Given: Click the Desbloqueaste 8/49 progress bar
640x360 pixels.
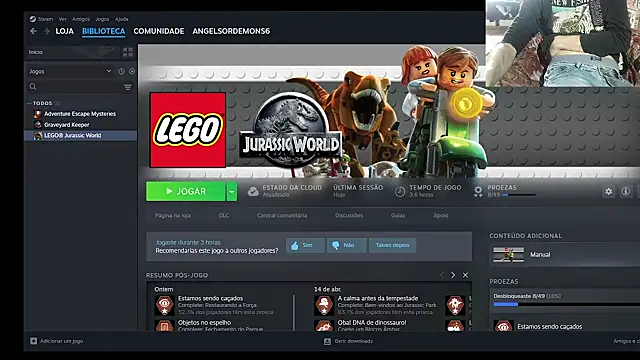Looking at the screenshot, I should coord(567,304).
